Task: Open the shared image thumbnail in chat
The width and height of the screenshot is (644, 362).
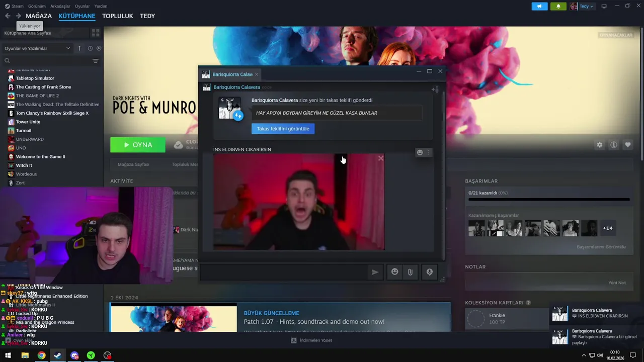Action: [x=299, y=202]
